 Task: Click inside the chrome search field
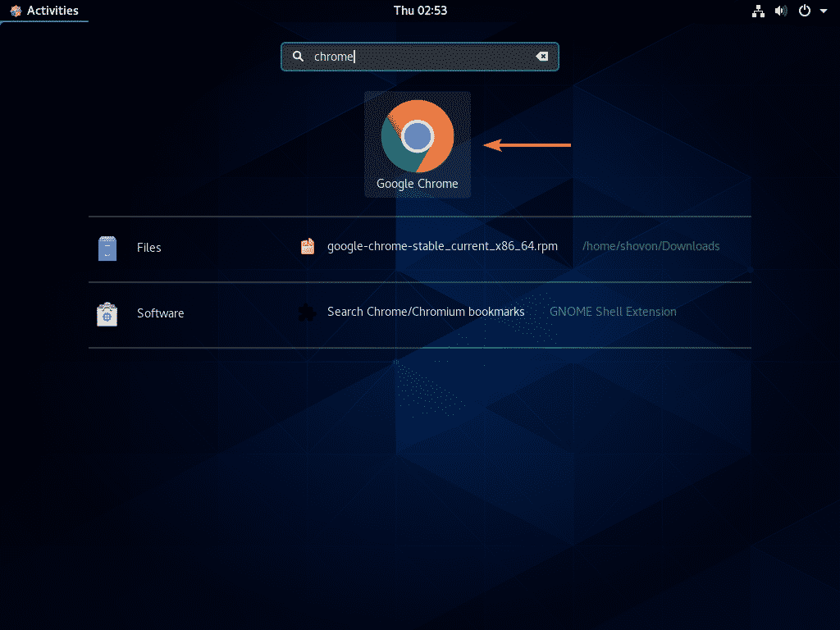click(420, 57)
